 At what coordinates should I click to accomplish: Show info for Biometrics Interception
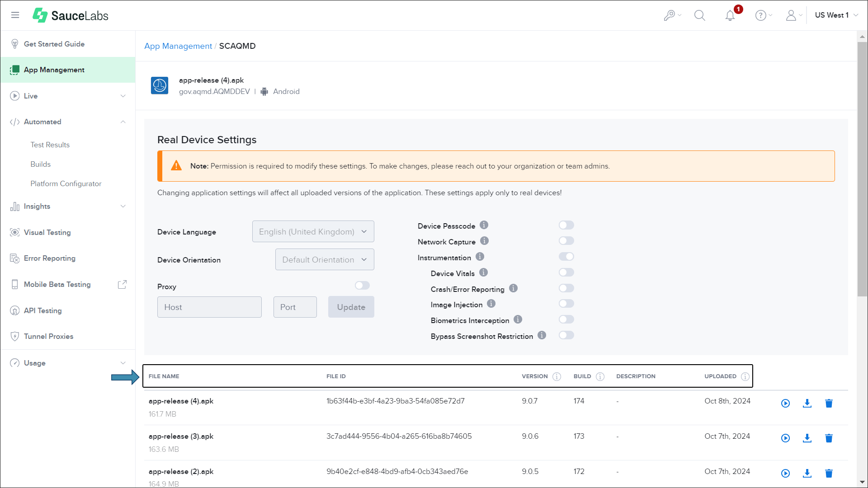click(x=518, y=319)
